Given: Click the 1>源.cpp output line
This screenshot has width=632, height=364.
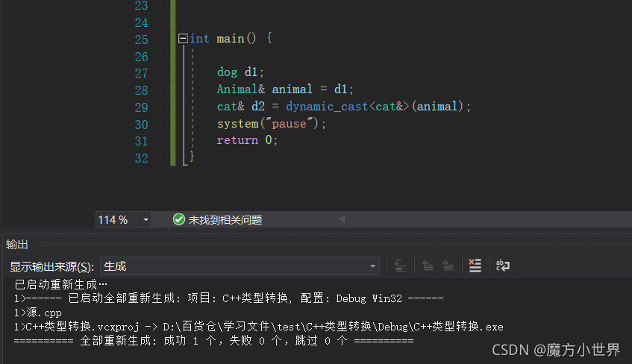Looking at the screenshot, I should tap(38, 313).
